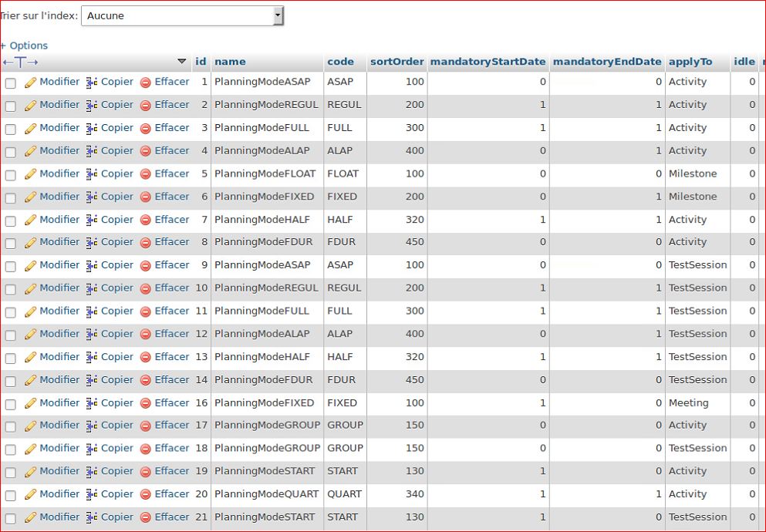The height and width of the screenshot is (532, 766).
Task: Click the copy icon for row id 12
Action: tap(92, 335)
